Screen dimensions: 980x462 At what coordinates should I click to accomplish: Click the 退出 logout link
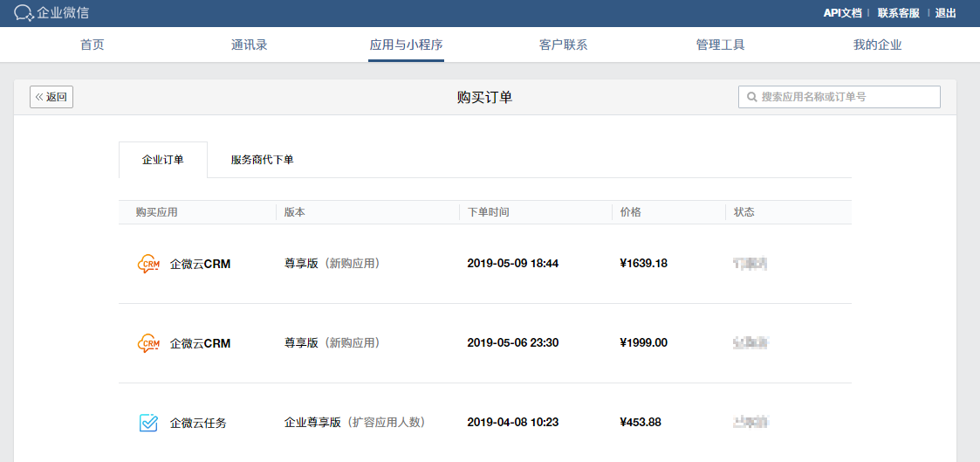point(945,13)
